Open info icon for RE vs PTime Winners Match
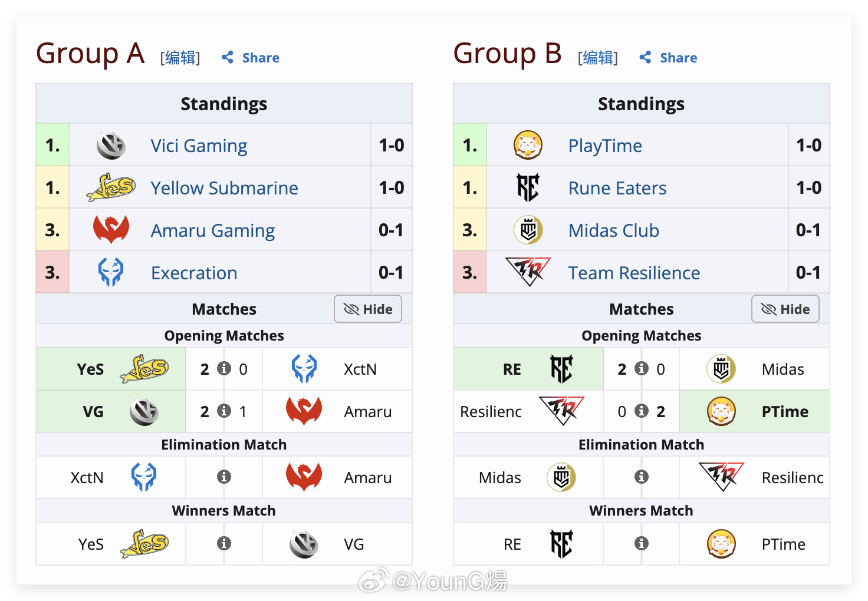This screenshot has height=601, width=868. pyautogui.click(x=642, y=543)
